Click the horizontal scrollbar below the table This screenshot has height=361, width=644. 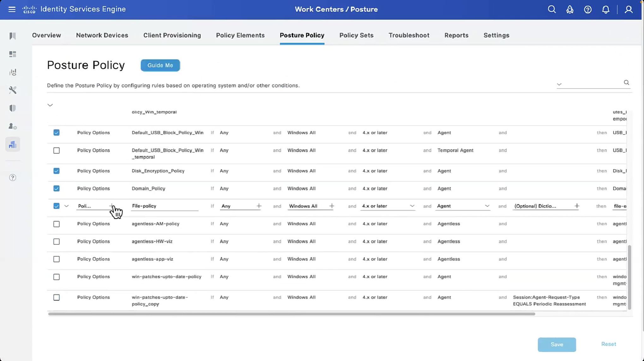click(291, 314)
